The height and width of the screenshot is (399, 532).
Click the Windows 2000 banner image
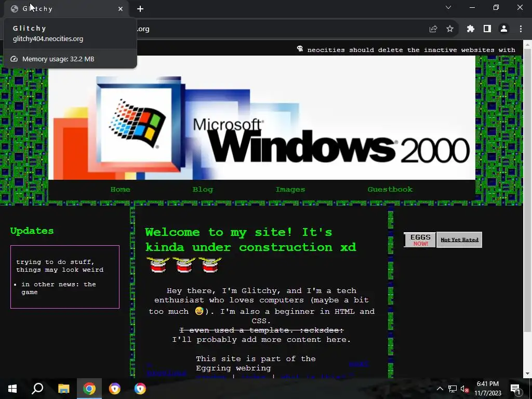(262, 117)
